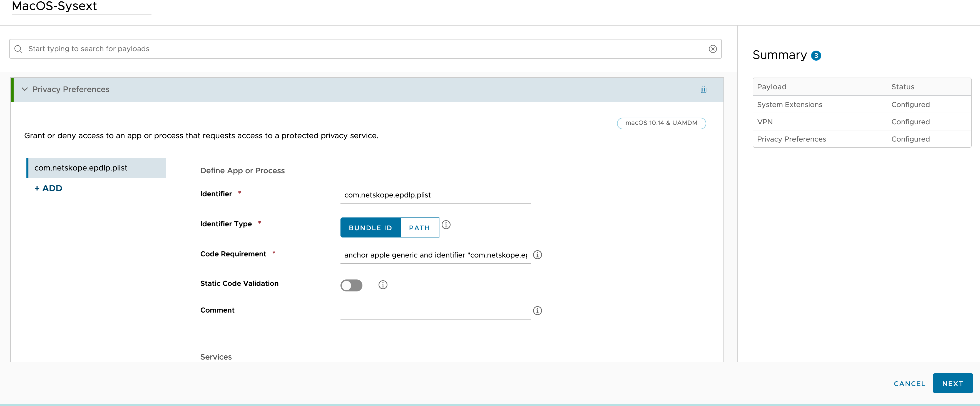
Task: Collapse the Privacy Preferences section
Action: 25,90
